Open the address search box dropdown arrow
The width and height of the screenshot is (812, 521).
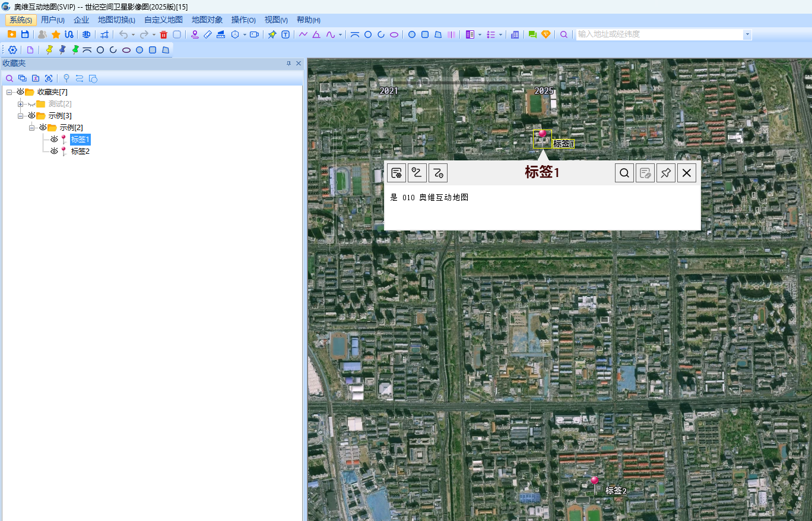(x=747, y=34)
